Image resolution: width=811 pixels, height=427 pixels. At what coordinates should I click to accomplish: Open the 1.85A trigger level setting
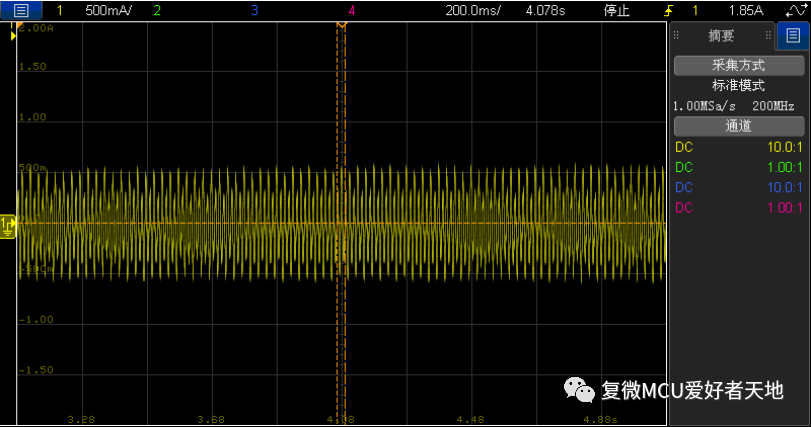point(745,10)
